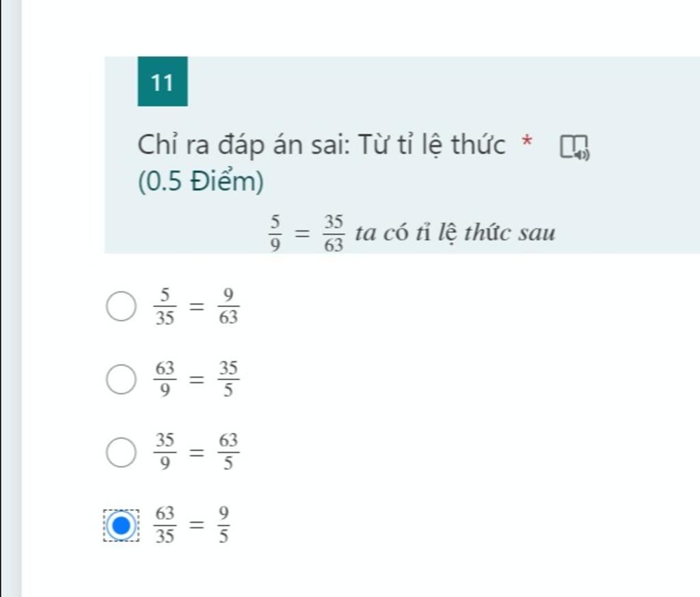Click the text 'ta có tỉ lệ thức sau'
The height and width of the screenshot is (597, 700).
click(x=455, y=233)
